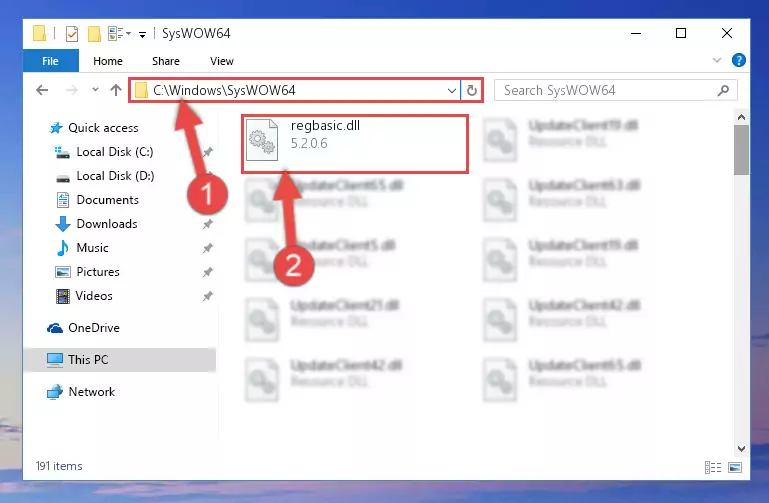Click the pin icon beside Videos
Image resolution: width=769 pixels, height=503 pixels.
tap(208, 296)
